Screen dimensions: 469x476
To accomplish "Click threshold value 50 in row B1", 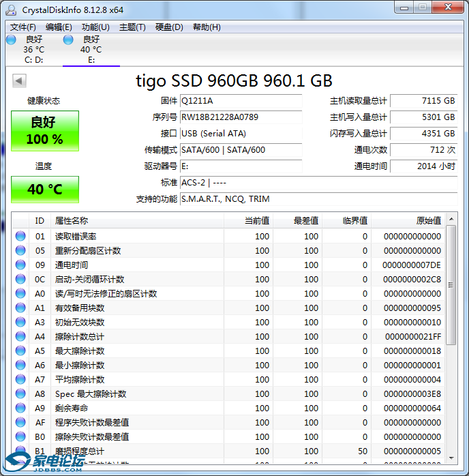I will click(363, 451).
